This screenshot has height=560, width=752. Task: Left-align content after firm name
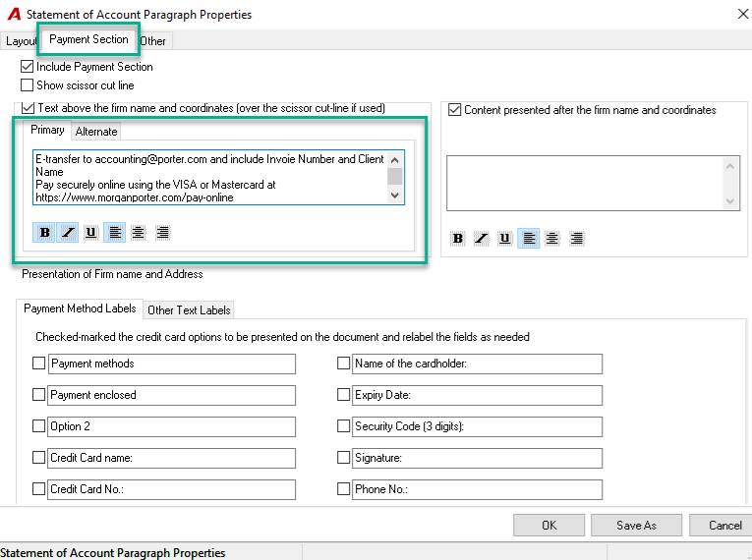(x=529, y=239)
